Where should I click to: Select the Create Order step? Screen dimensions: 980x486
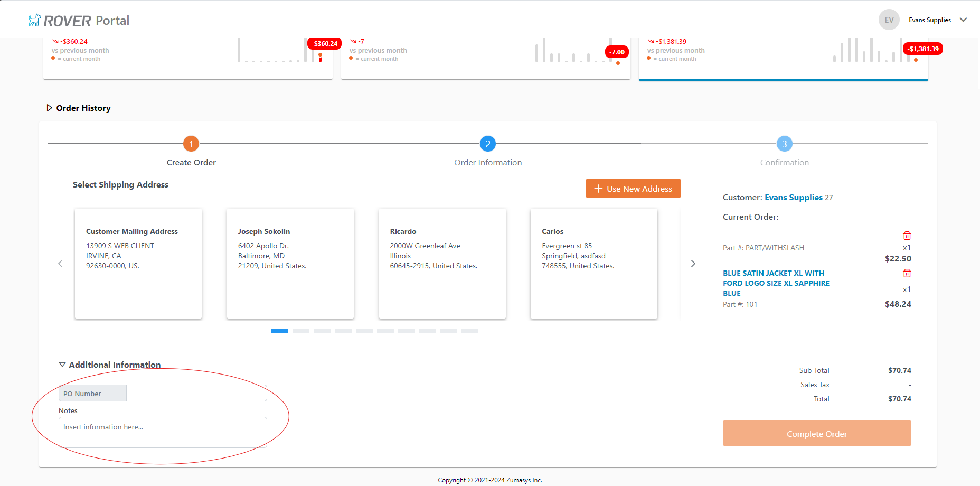tap(191, 143)
